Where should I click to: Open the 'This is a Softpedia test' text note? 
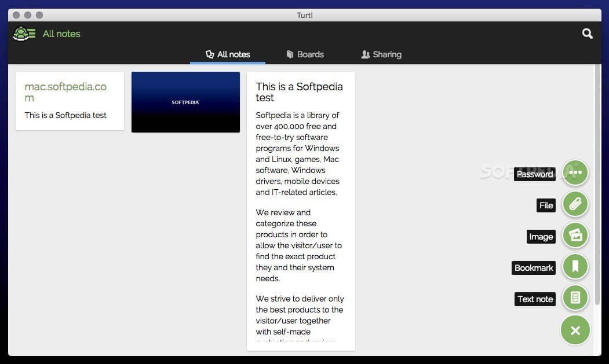coord(300,92)
